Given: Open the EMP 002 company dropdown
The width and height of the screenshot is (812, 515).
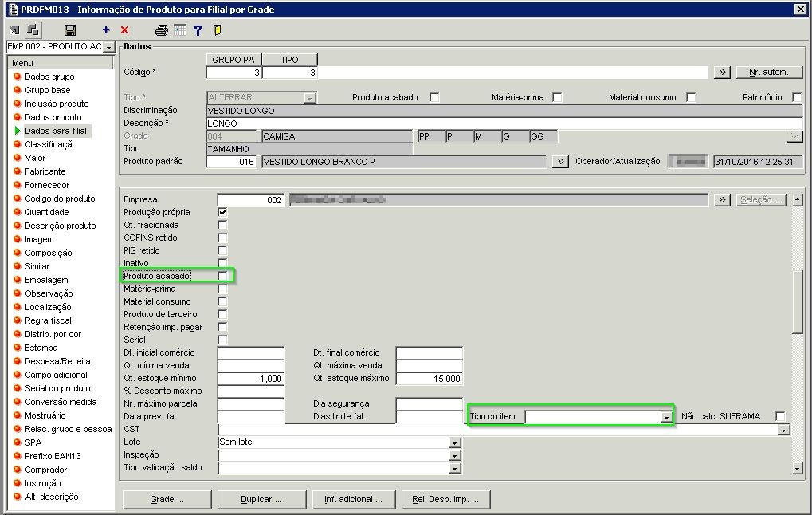Looking at the screenshot, I should tap(108, 46).
